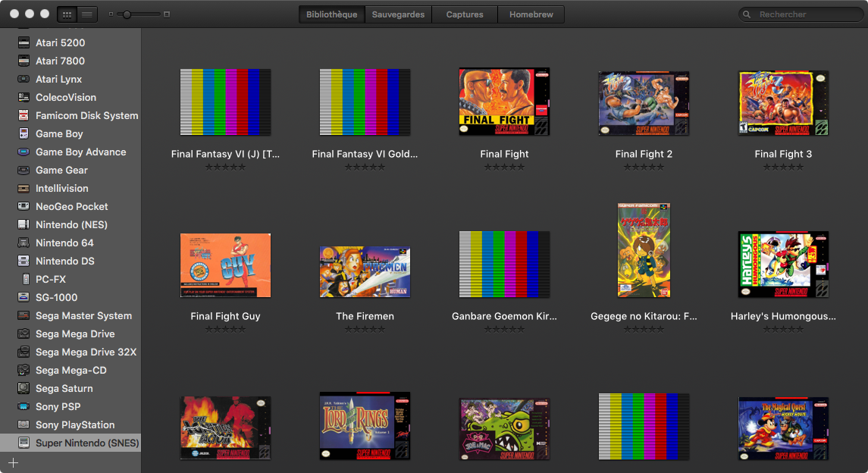868x473 pixels.
Task: Rate Final Fight 3 using its stars
Action: pyautogui.click(x=783, y=167)
